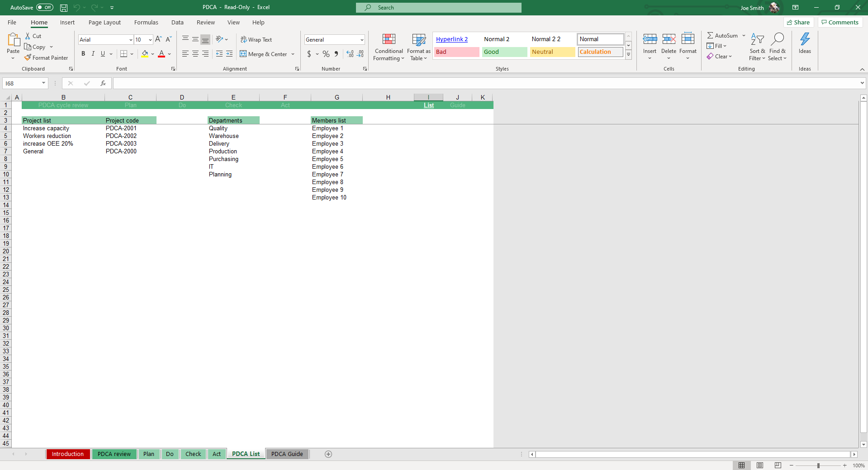
Task: Click the Increase Decimal icon
Action: pos(350,54)
